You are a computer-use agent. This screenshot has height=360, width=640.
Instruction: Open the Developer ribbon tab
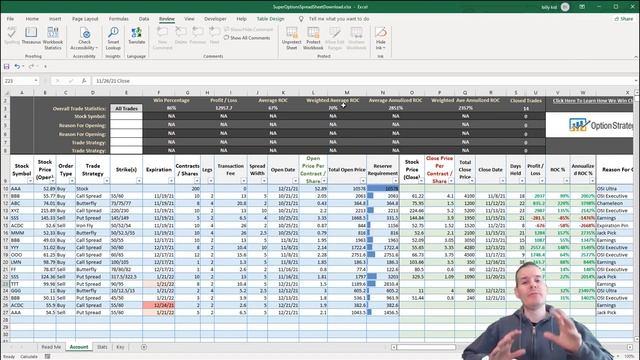[x=215, y=19]
